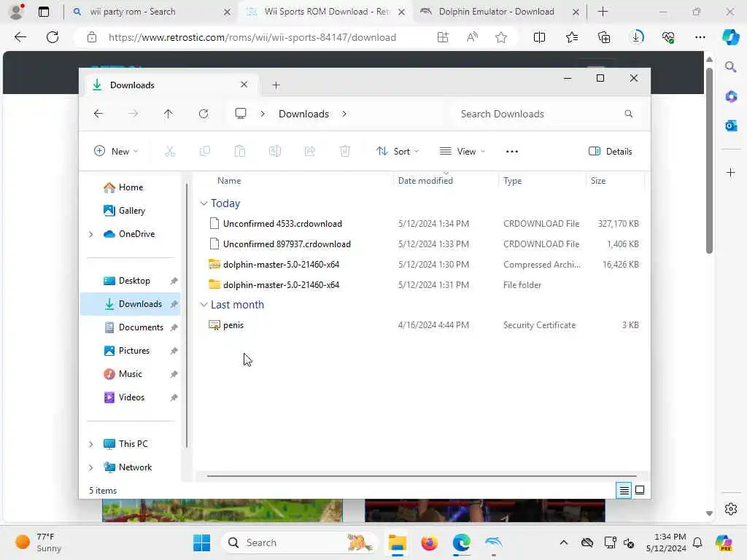This screenshot has width=747, height=560.
Task: Click the Share icon in Explorer toolbar
Action: coord(309,152)
